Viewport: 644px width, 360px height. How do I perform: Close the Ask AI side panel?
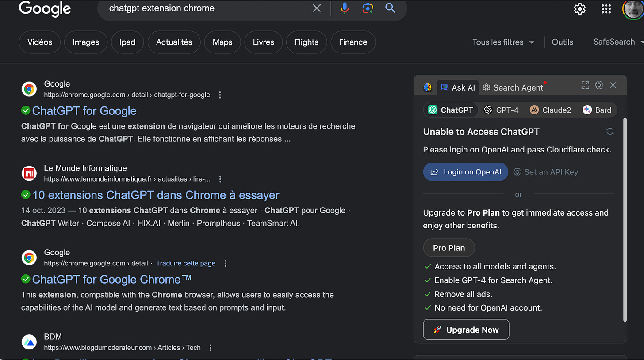pos(613,85)
